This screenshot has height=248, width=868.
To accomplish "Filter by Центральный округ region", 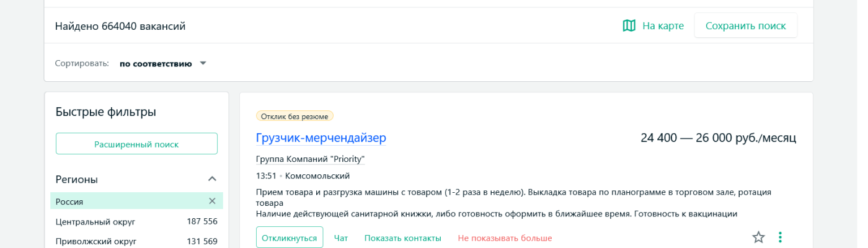I will coord(95,221).
